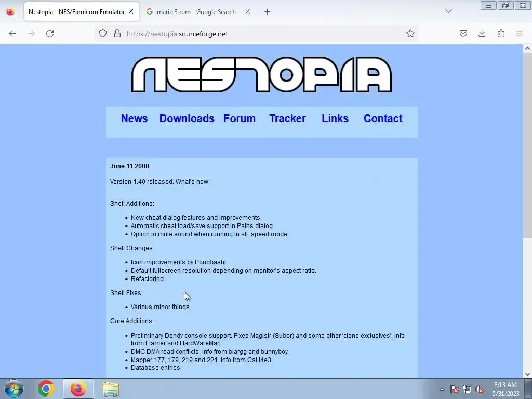Visit the Forum link
The height and width of the screenshot is (399, 532).
coord(240,118)
